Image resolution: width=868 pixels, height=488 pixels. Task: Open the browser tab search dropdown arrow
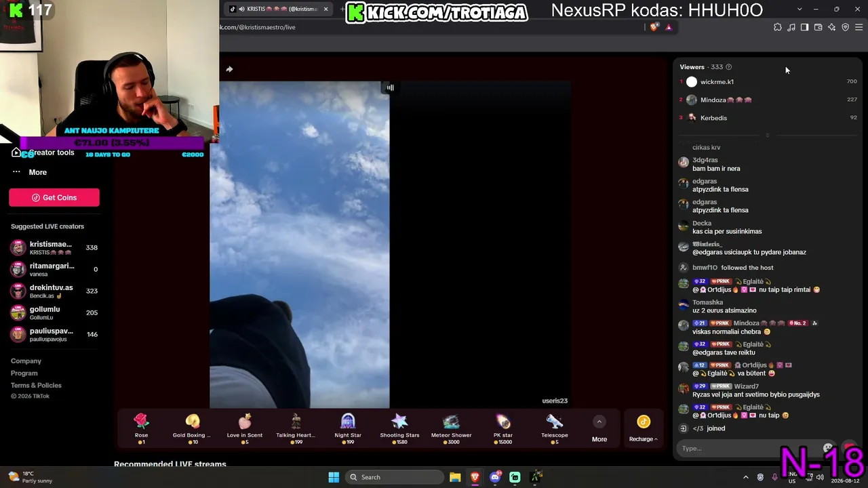(800, 9)
